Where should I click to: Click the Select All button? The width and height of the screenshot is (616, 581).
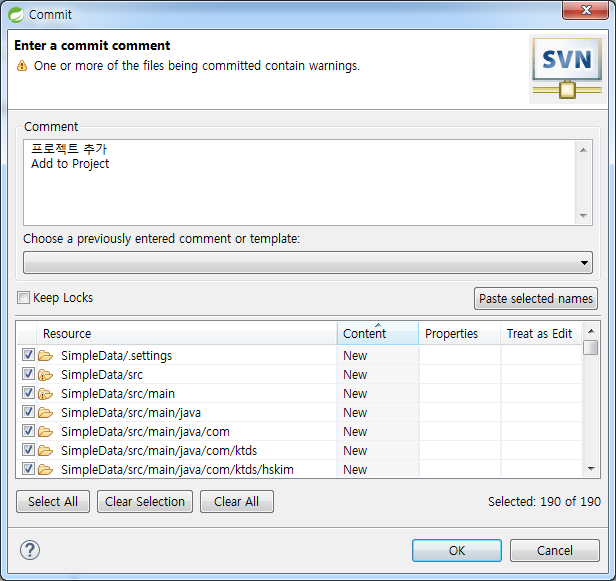(x=53, y=502)
